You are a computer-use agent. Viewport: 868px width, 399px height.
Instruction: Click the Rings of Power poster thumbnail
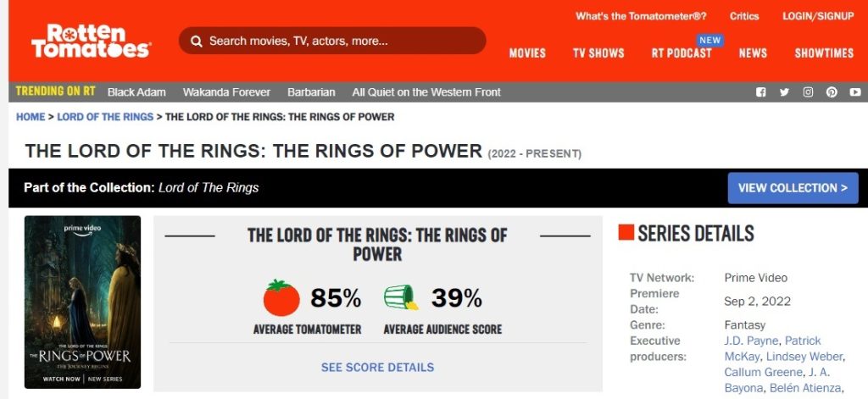(x=82, y=302)
